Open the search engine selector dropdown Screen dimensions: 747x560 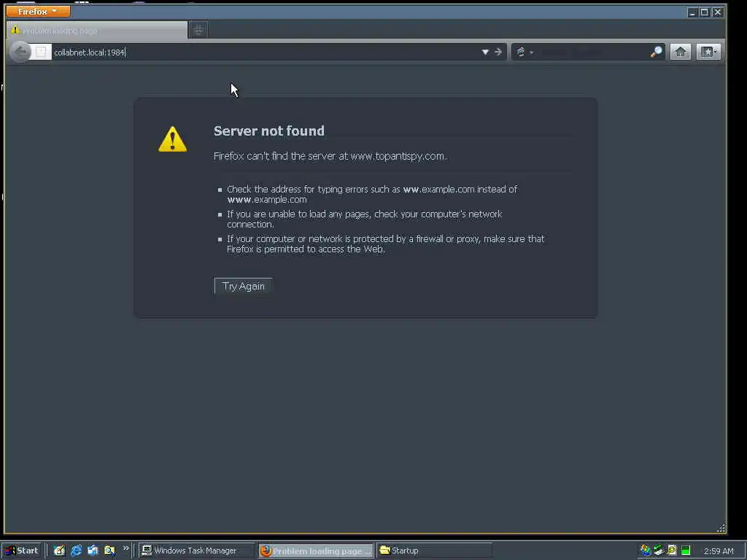524,52
